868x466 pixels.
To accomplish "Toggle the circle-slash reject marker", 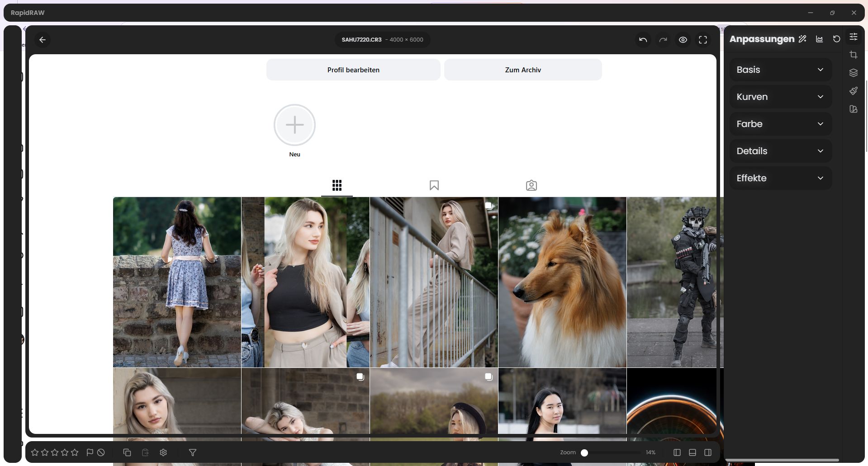I will (101, 452).
